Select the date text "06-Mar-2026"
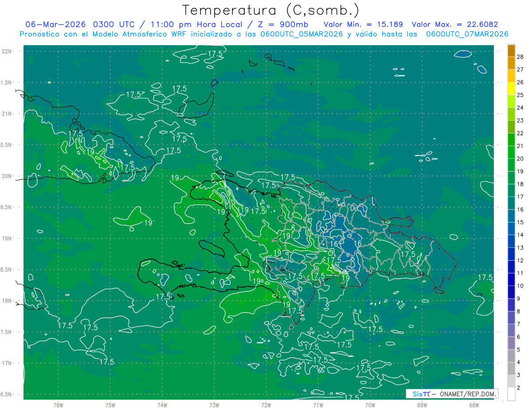The width and height of the screenshot is (532, 411). click(56, 24)
